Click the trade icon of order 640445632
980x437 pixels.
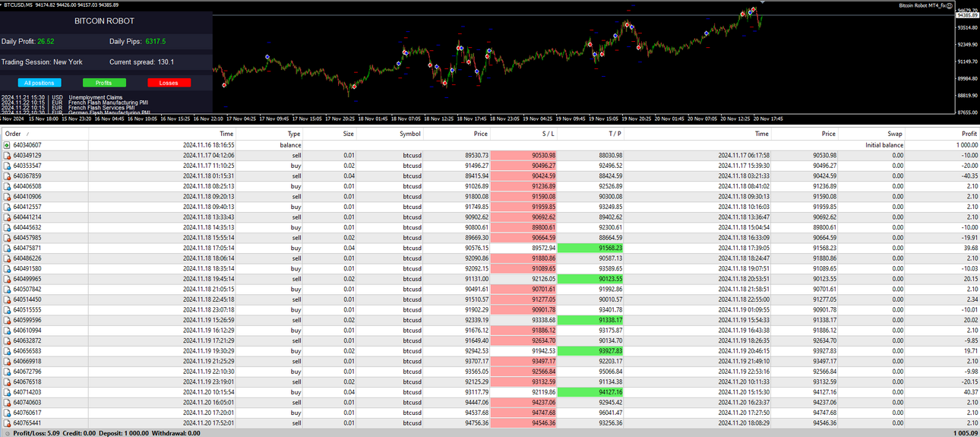click(x=7, y=227)
